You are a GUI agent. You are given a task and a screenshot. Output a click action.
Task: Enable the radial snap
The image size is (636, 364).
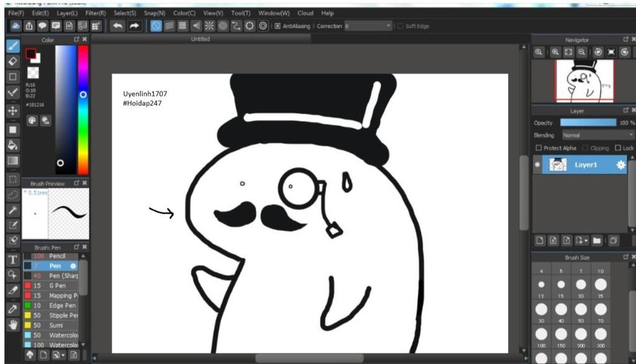209,26
